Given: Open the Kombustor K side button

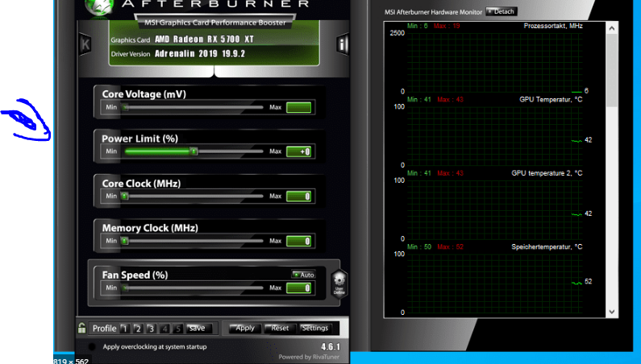Looking at the screenshot, I should pos(85,44).
